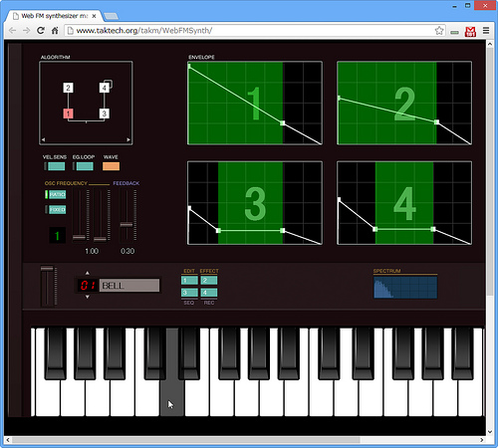
Task: Toggle the EG.LOOP switch
Action: coord(84,166)
